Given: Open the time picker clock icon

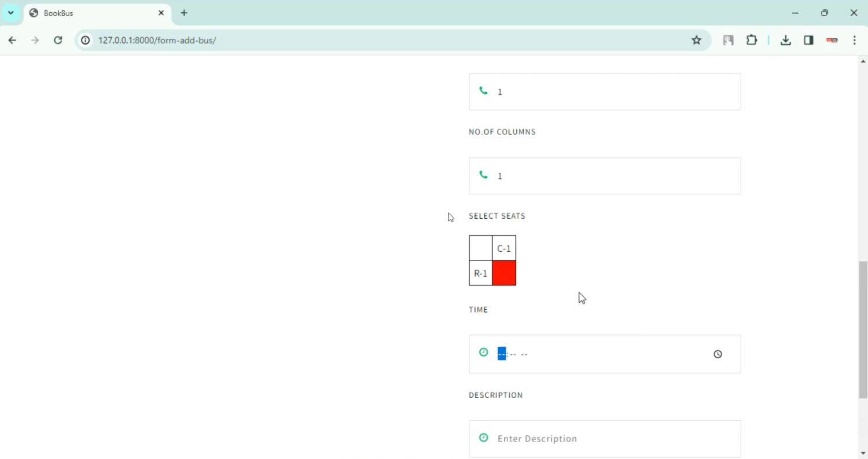Looking at the screenshot, I should (718, 354).
